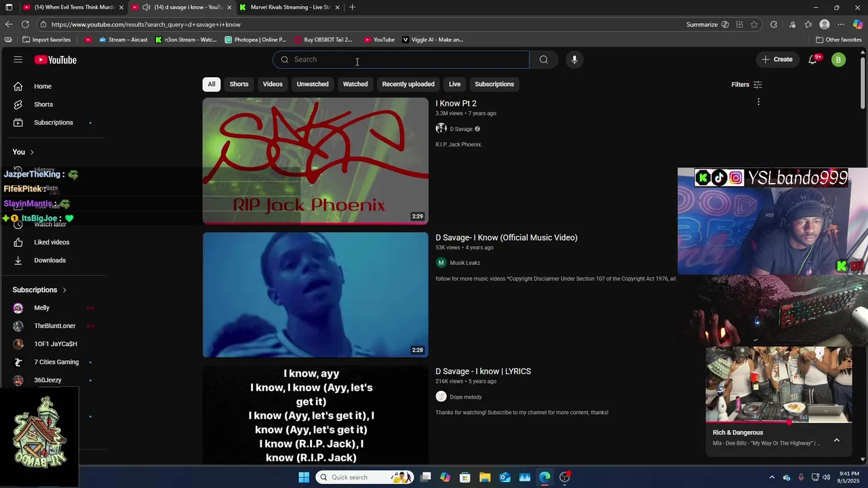Screen dimensions: 868x488
Task: Open the Filters panel
Action: tap(747, 85)
